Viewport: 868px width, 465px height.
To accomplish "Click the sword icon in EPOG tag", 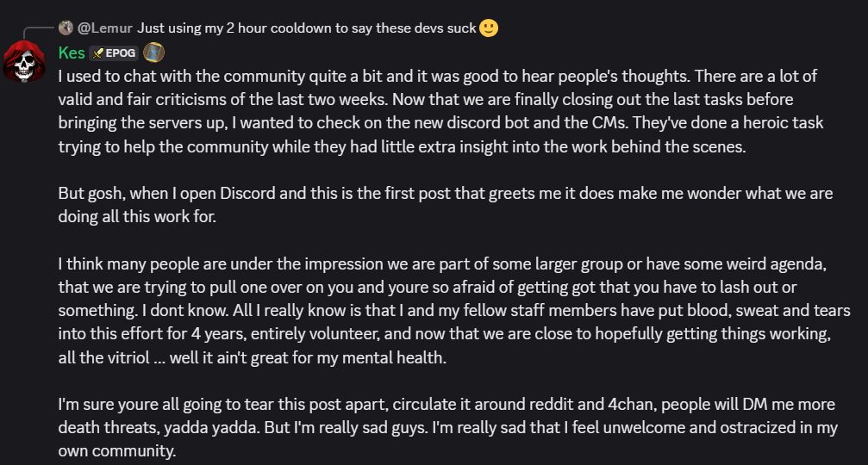I will tap(98, 53).
